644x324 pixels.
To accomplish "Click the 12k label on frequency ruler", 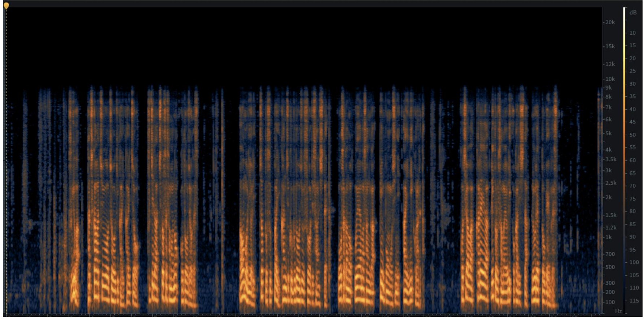I will tap(610, 64).
